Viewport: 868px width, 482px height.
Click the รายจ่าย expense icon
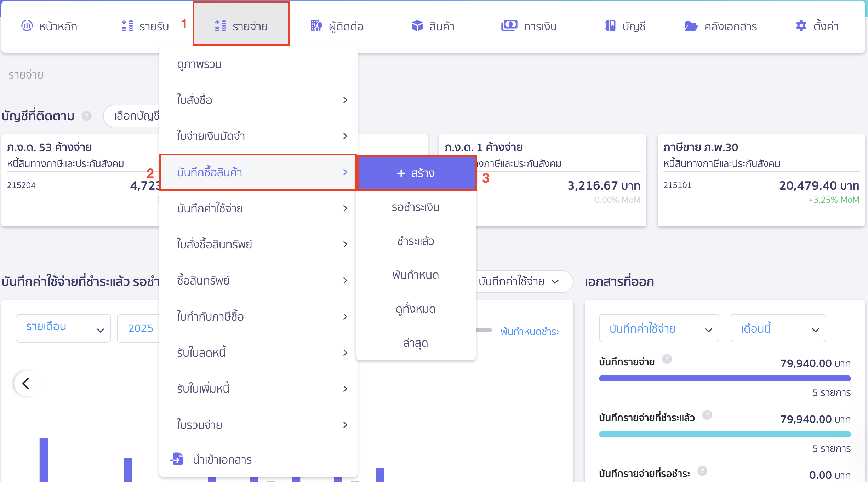click(x=221, y=25)
